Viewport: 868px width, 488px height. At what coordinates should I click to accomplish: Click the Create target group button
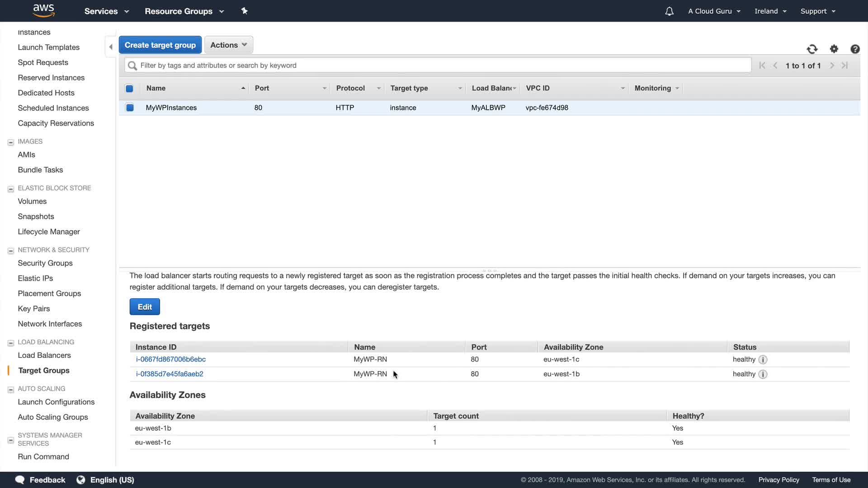[x=160, y=45]
